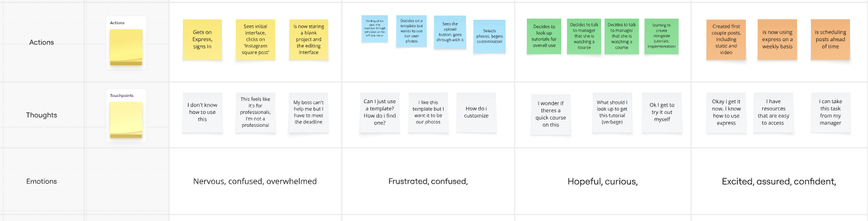The height and width of the screenshot is (221, 868).
Task: Select the 'Nervous, confused, overwhelmed' emotions text
Action: point(255,182)
